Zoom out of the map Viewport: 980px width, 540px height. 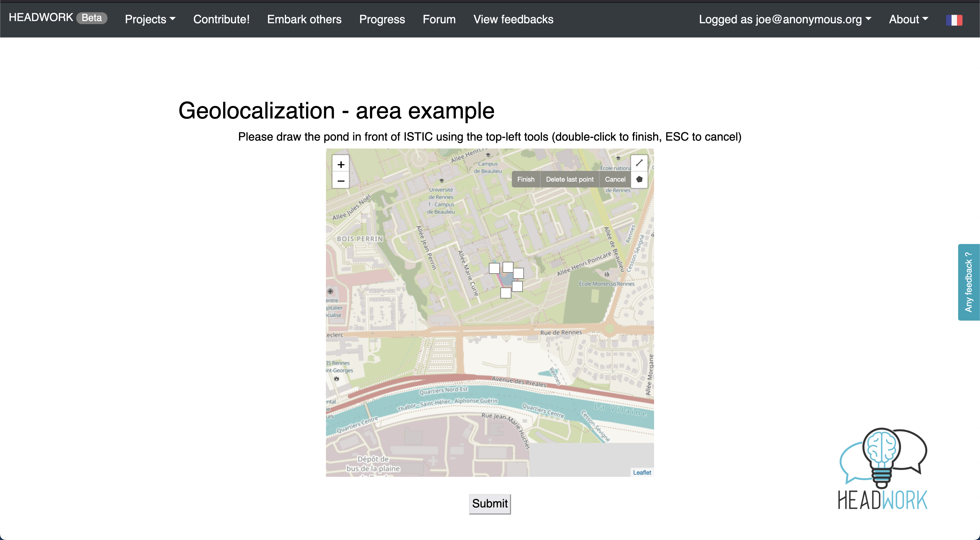coord(341,181)
